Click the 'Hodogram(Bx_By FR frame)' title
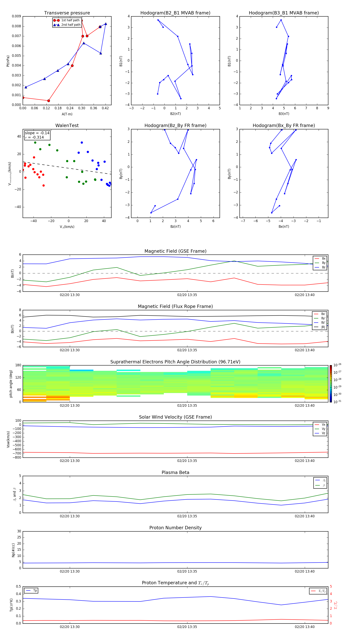351x644 pixels. 284,125
